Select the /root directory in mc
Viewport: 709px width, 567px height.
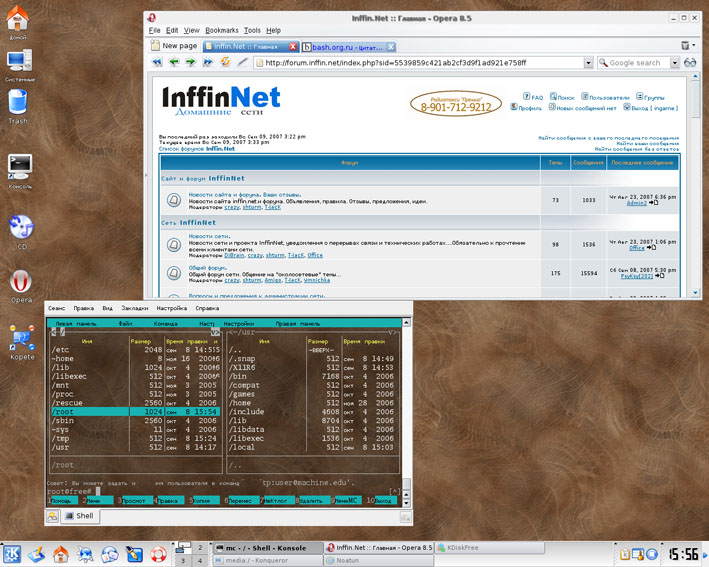pyautogui.click(x=135, y=411)
